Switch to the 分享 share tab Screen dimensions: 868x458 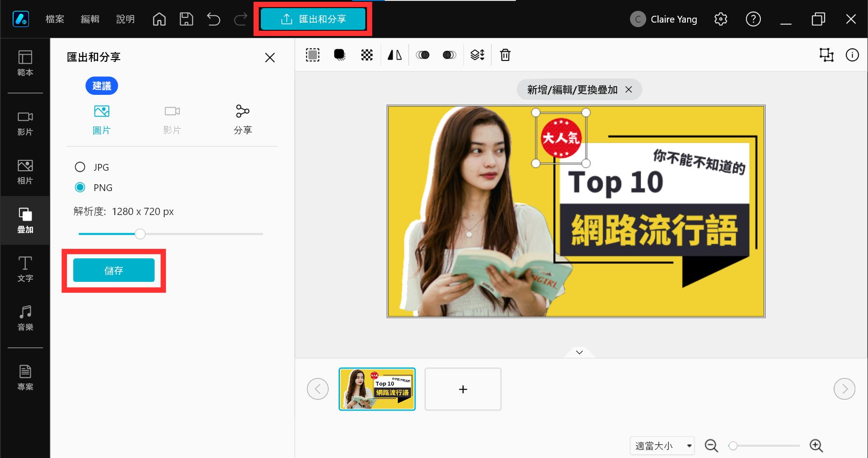point(243,120)
